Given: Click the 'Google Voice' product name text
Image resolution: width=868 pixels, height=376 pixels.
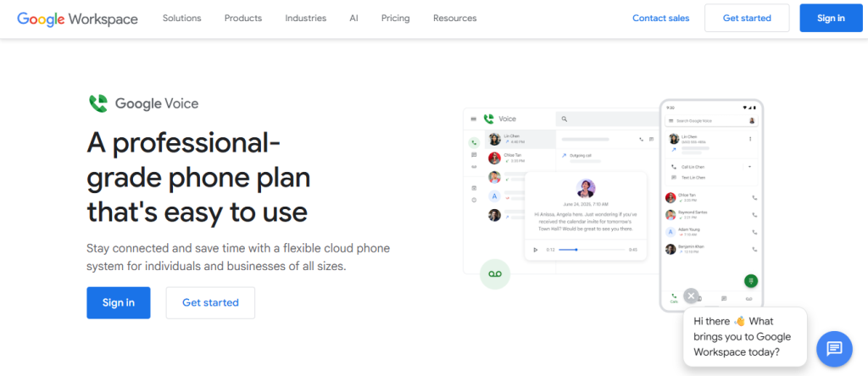Looking at the screenshot, I should pos(157,103).
